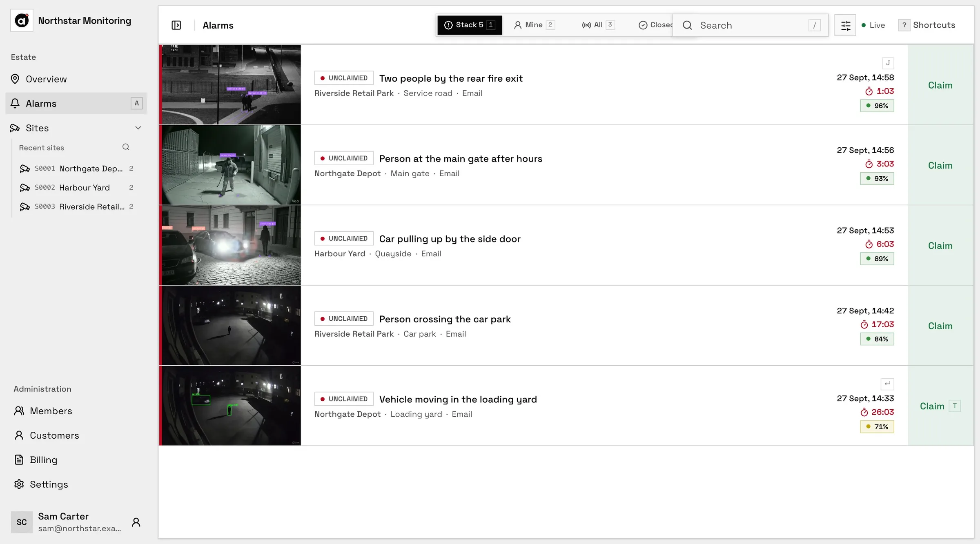The image size is (980, 544).
Task: Switch to the Mine tab
Action: pyautogui.click(x=534, y=25)
